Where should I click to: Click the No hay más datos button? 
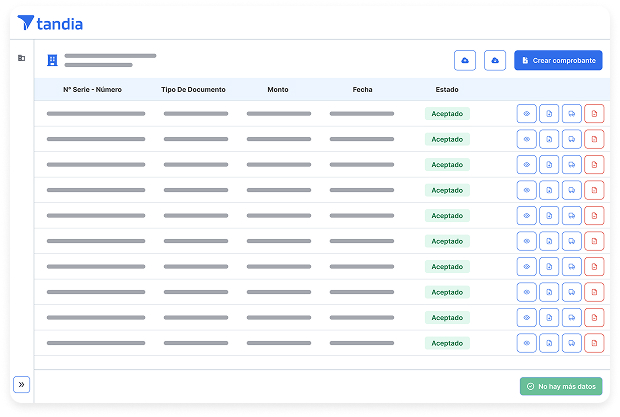tap(561, 386)
